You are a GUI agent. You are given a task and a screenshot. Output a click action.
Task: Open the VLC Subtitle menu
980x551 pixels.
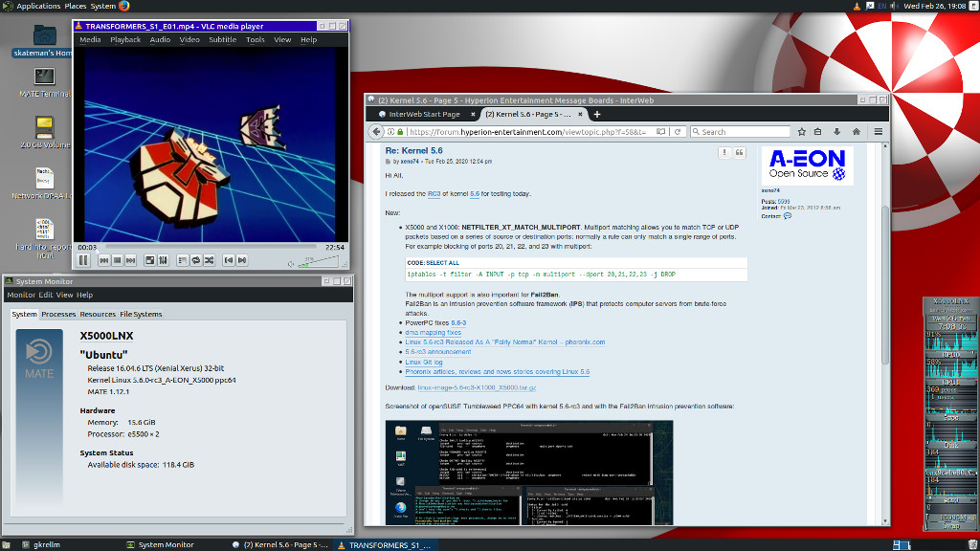coord(222,39)
